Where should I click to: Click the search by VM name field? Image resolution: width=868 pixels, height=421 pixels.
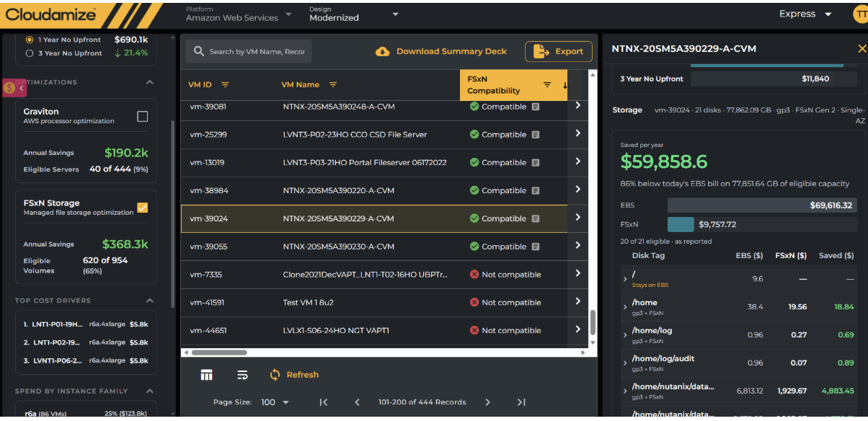(x=249, y=52)
